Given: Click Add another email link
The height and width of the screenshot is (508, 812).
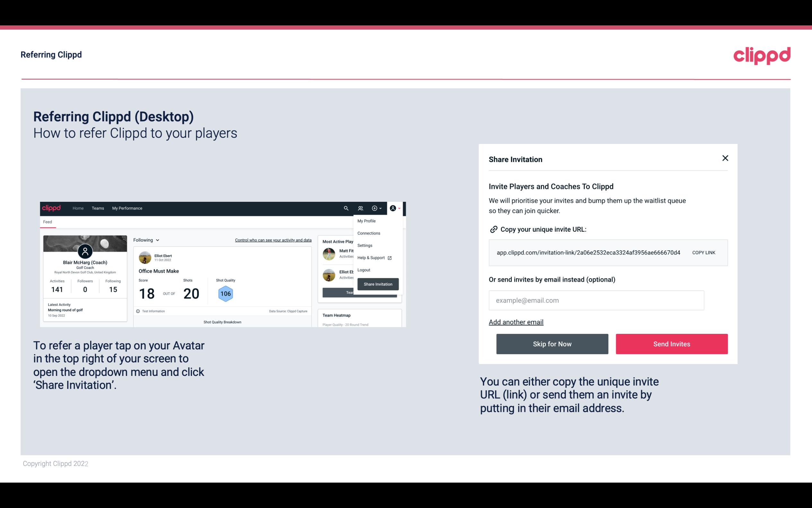Looking at the screenshot, I should point(516,322).
